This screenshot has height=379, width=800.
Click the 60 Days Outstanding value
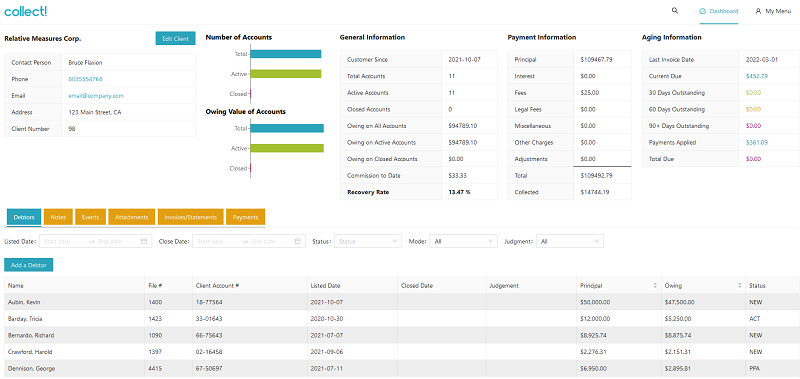pyautogui.click(x=753, y=109)
